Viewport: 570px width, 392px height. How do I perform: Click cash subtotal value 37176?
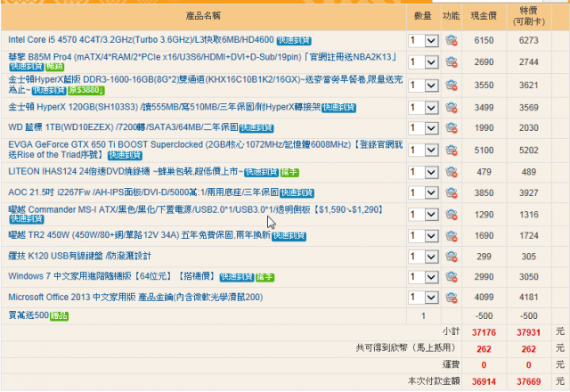(484, 332)
